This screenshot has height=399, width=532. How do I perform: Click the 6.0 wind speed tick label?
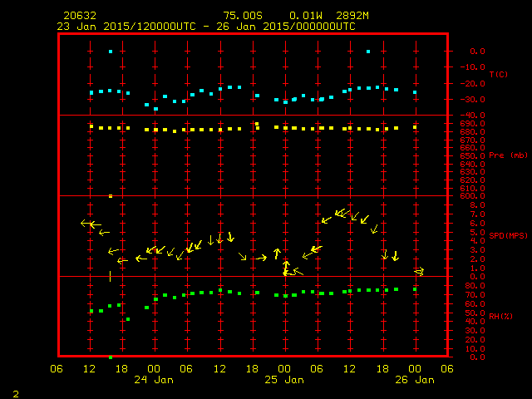pyautogui.click(x=477, y=223)
